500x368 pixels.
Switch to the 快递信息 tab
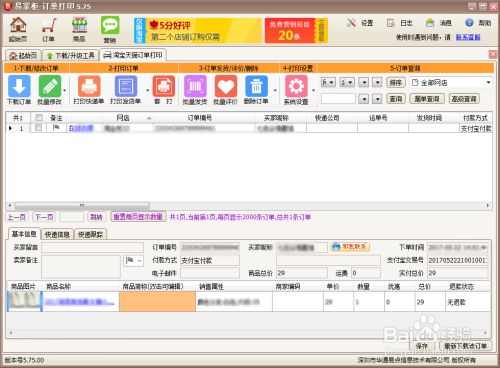pos(57,234)
